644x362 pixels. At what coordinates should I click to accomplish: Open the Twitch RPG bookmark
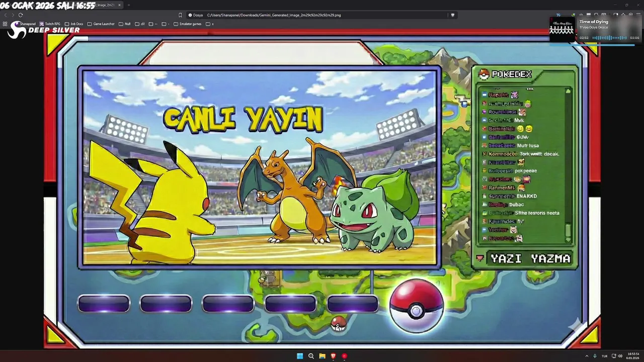pos(49,24)
